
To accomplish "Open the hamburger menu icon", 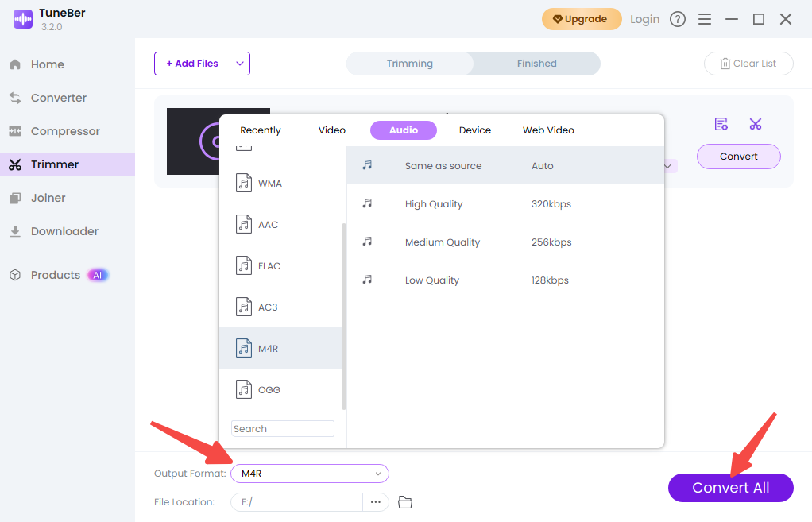I will [x=704, y=19].
